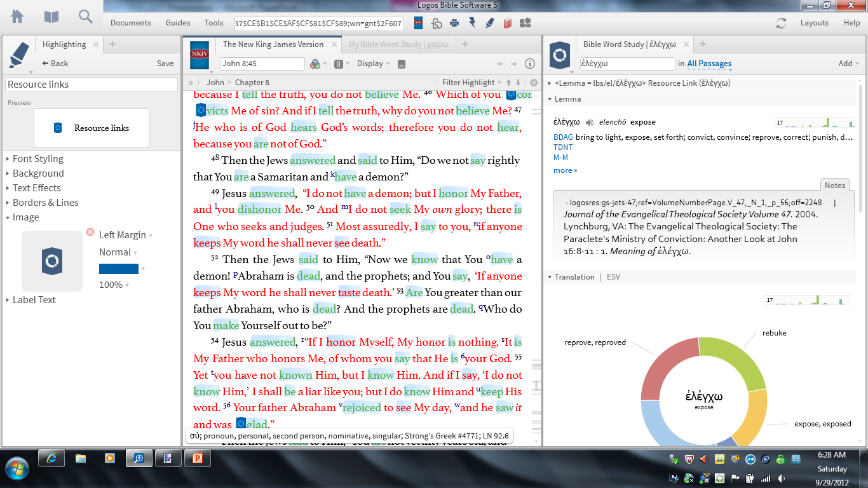This screenshot has height=488, width=868.
Task: Click the Resource links style name field
Action: (x=92, y=85)
